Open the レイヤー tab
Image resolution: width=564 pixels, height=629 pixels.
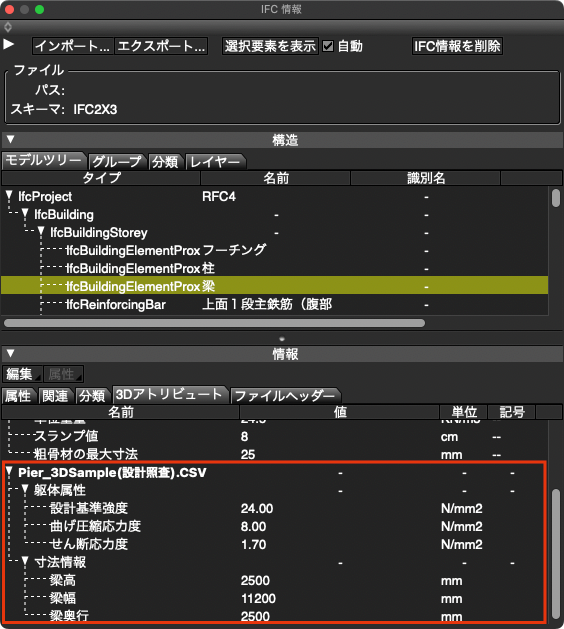pos(215,162)
